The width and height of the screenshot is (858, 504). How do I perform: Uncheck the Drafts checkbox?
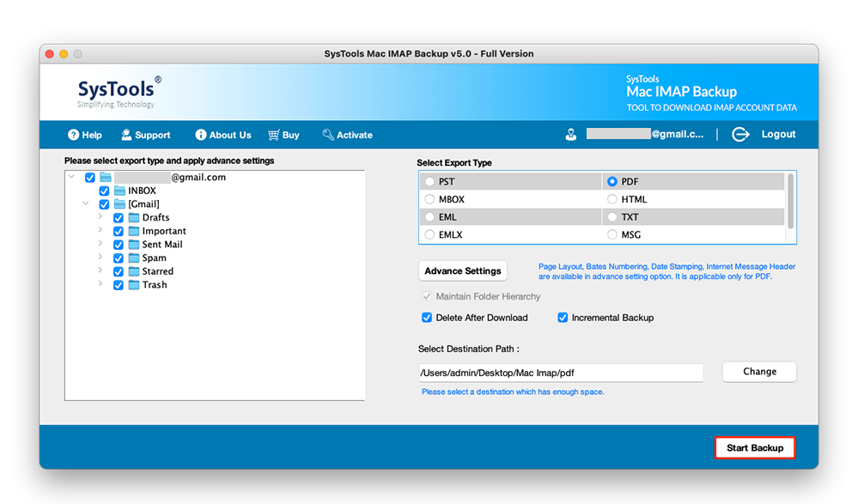[119, 218]
